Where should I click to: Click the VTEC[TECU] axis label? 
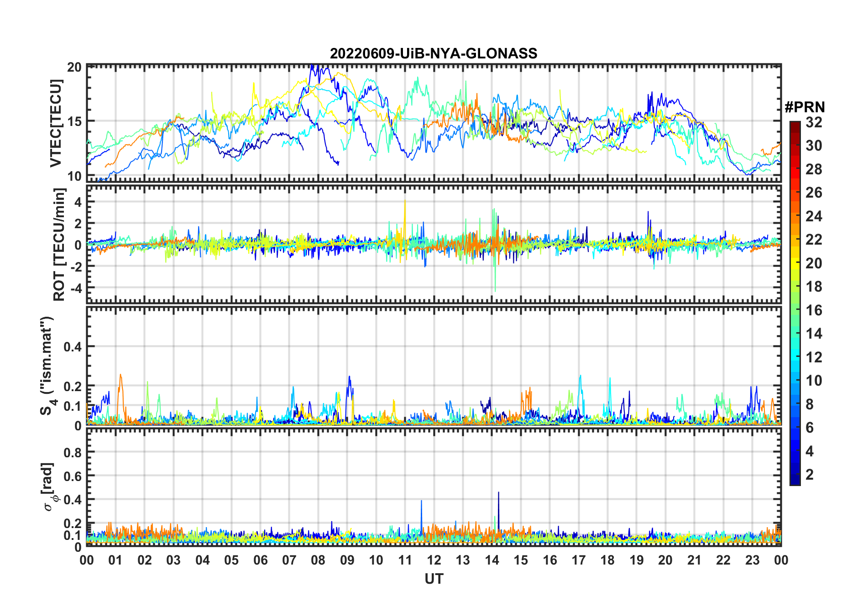point(56,123)
